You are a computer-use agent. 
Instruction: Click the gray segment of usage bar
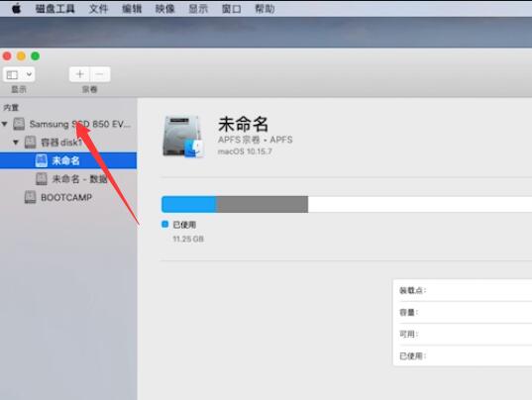(x=262, y=204)
